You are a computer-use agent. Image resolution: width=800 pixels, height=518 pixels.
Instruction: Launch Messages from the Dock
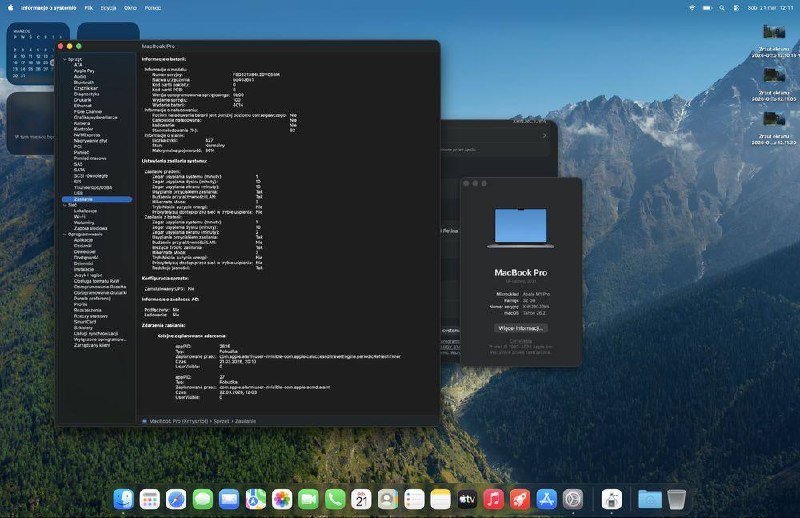[x=203, y=498]
